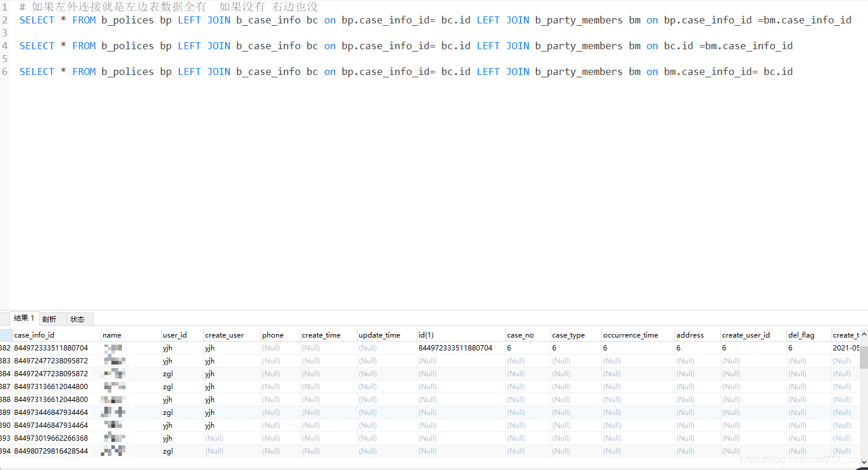Click the id(1) column header
This screenshot has height=470, width=868.
pyautogui.click(x=461, y=335)
